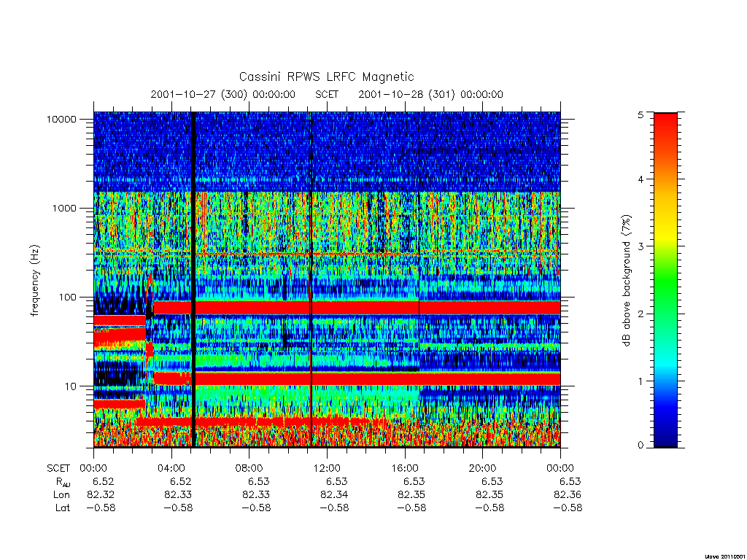This screenshot has width=747, height=560.
Task: Click the thick black data gap near 05:00
Action: point(193,279)
